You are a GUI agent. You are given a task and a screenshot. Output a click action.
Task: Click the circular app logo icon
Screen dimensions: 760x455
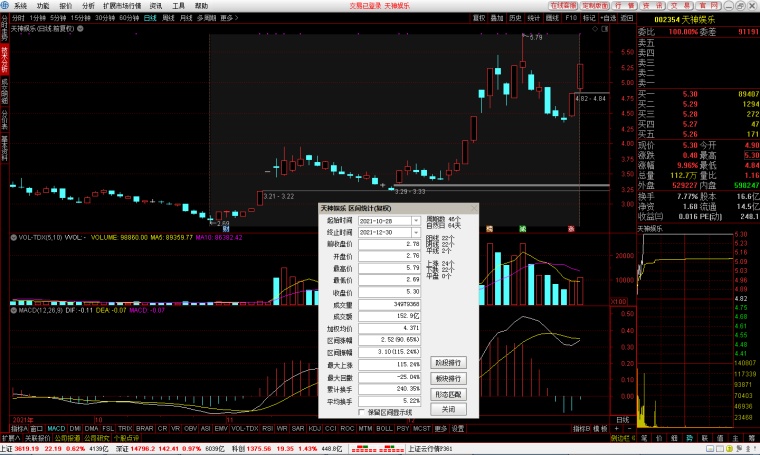[x=4, y=6]
